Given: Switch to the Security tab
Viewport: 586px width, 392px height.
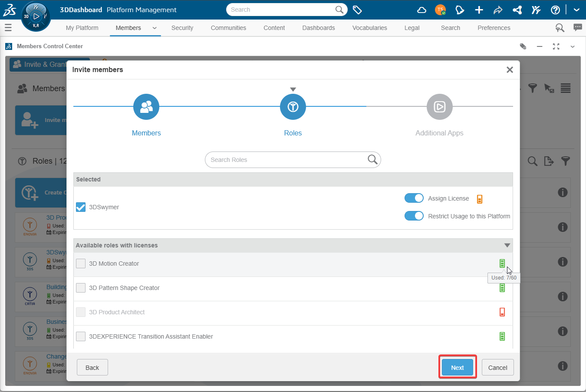Looking at the screenshot, I should pyautogui.click(x=182, y=28).
